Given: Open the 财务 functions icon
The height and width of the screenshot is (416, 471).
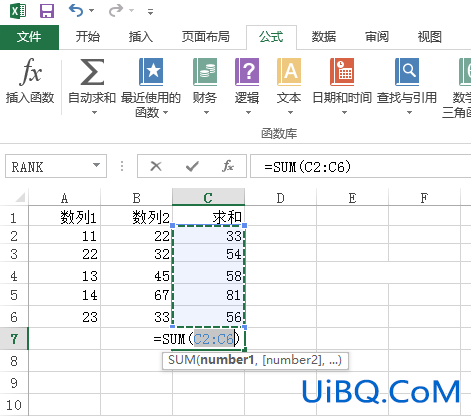Looking at the screenshot, I should [205, 71].
